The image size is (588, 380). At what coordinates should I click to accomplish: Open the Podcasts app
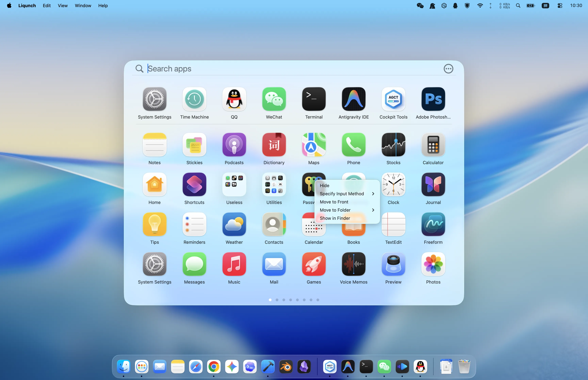(x=234, y=145)
